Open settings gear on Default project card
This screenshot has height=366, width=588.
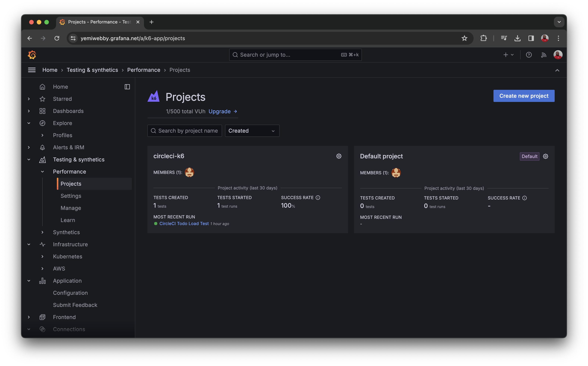point(546,156)
